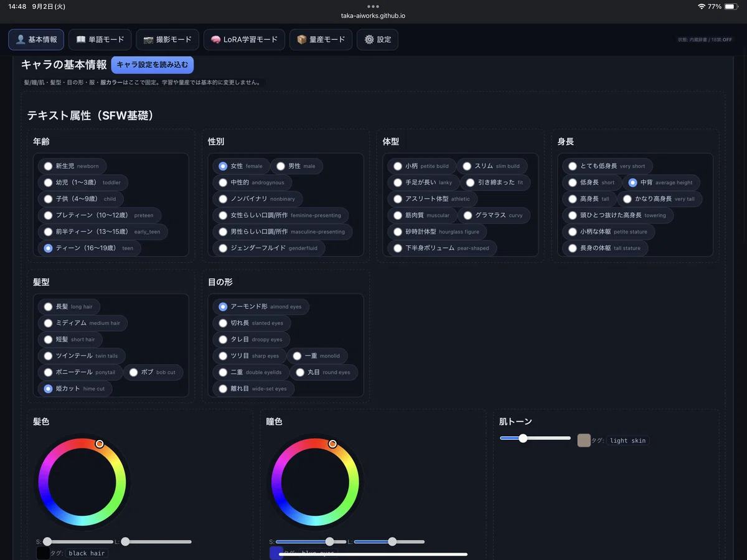Open the 基本情報 tab
747x560 pixels.
[36, 39]
